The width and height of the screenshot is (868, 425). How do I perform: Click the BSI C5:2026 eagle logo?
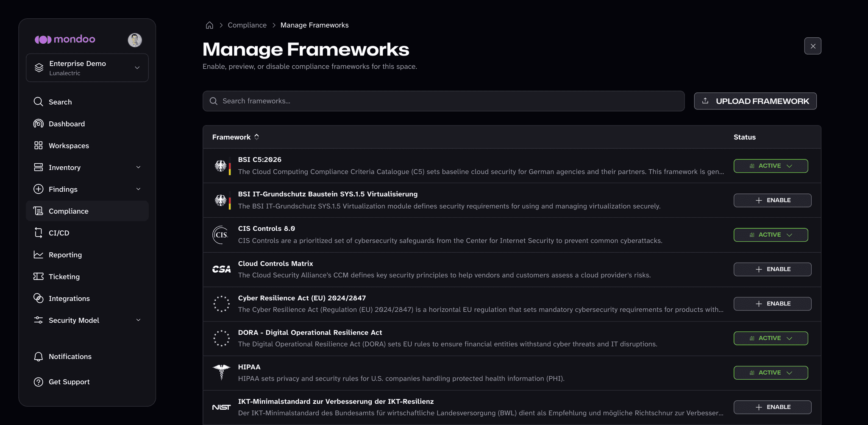click(x=222, y=166)
